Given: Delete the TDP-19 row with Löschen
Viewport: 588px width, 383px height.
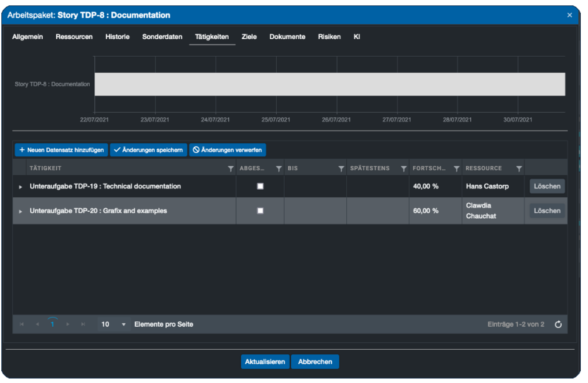Looking at the screenshot, I should pyautogui.click(x=547, y=186).
